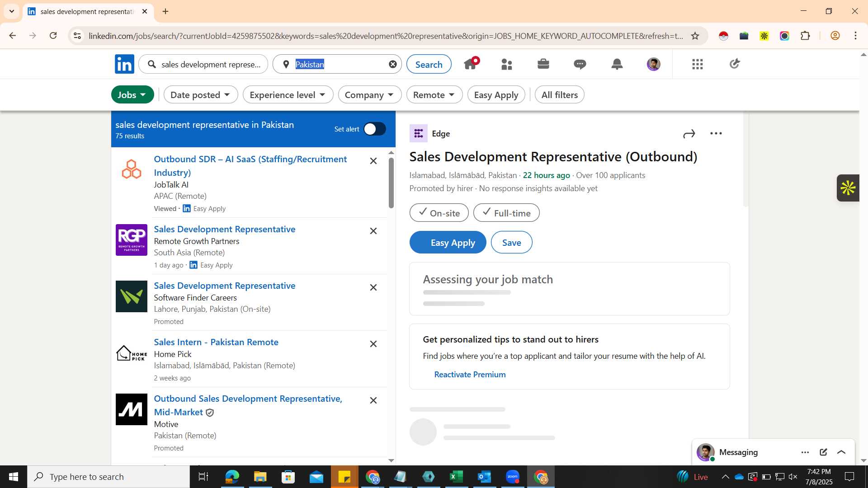Bookmark this page with the star icon
This screenshot has width=868, height=488.
point(695,36)
